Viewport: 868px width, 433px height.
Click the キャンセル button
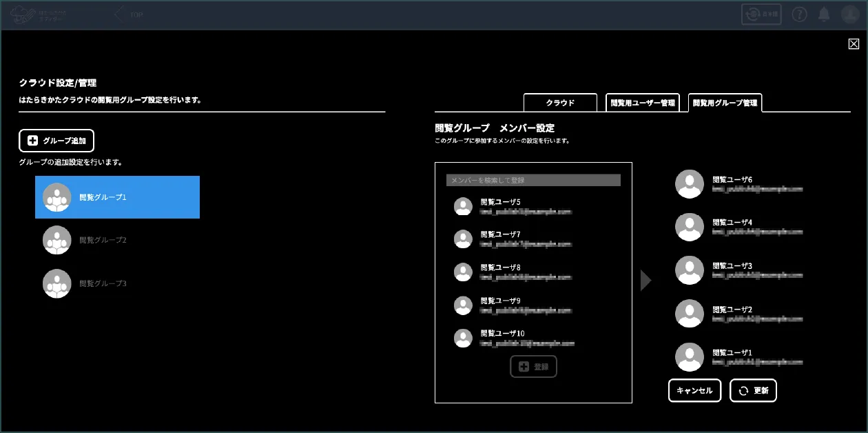click(x=694, y=390)
